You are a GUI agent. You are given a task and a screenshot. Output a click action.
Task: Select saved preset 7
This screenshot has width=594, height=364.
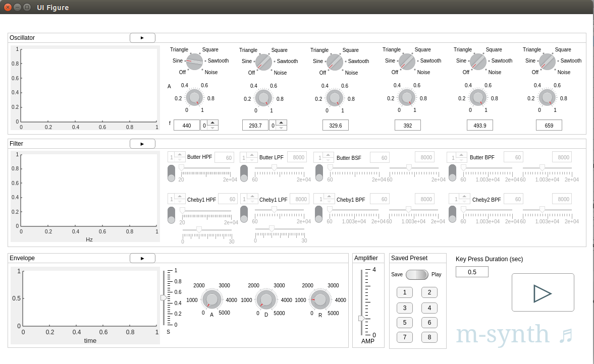point(405,337)
